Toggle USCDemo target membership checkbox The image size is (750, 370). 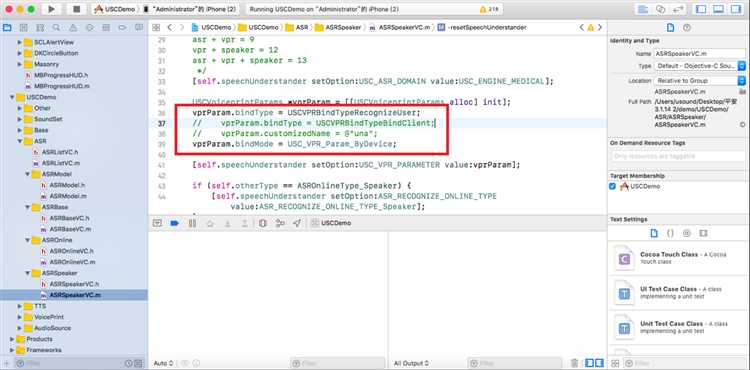613,186
